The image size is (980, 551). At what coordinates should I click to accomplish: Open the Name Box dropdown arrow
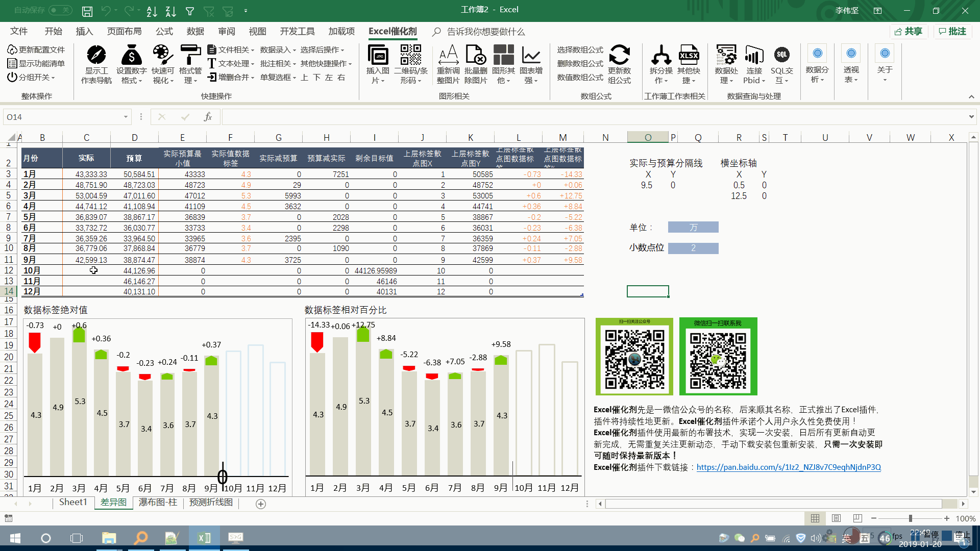click(126, 117)
